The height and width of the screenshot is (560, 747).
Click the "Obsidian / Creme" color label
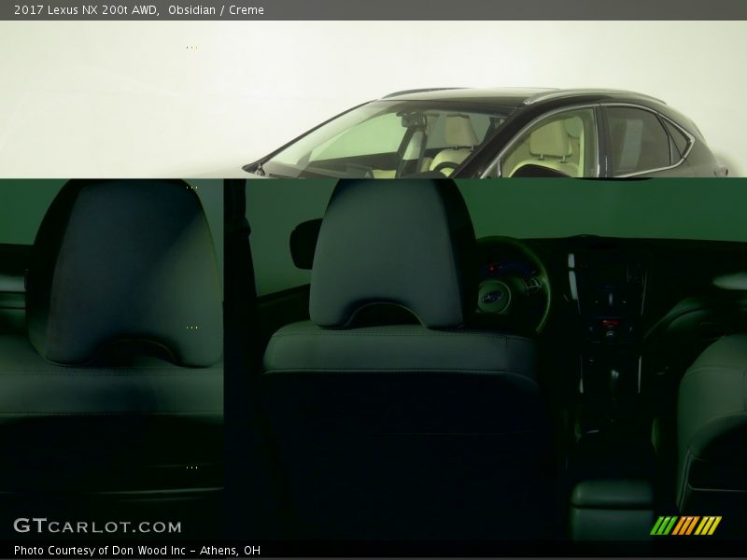(x=217, y=10)
